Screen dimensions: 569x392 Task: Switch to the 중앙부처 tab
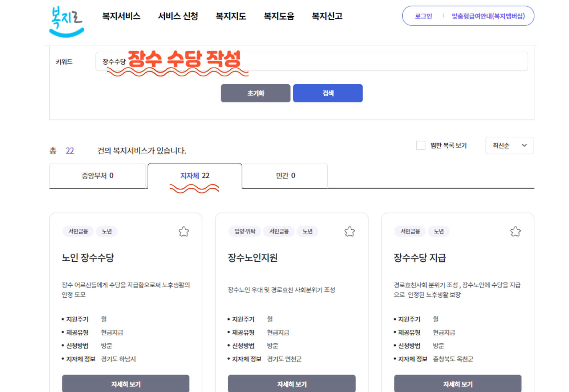click(98, 176)
